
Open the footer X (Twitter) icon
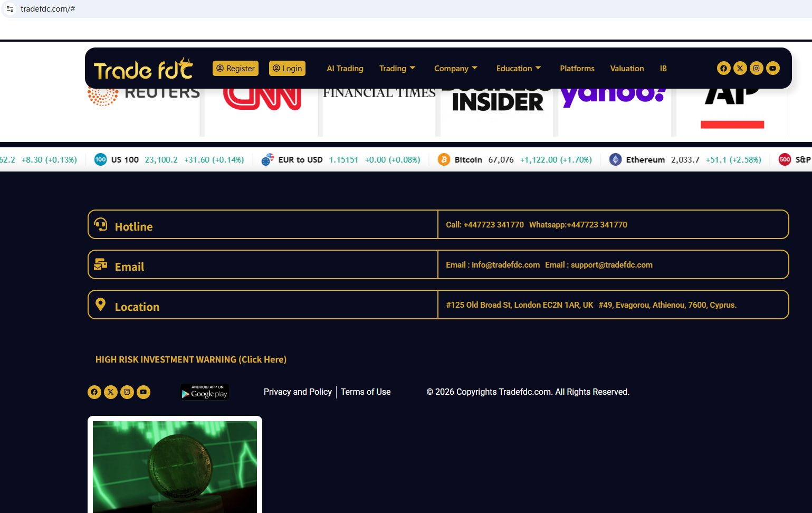point(111,392)
